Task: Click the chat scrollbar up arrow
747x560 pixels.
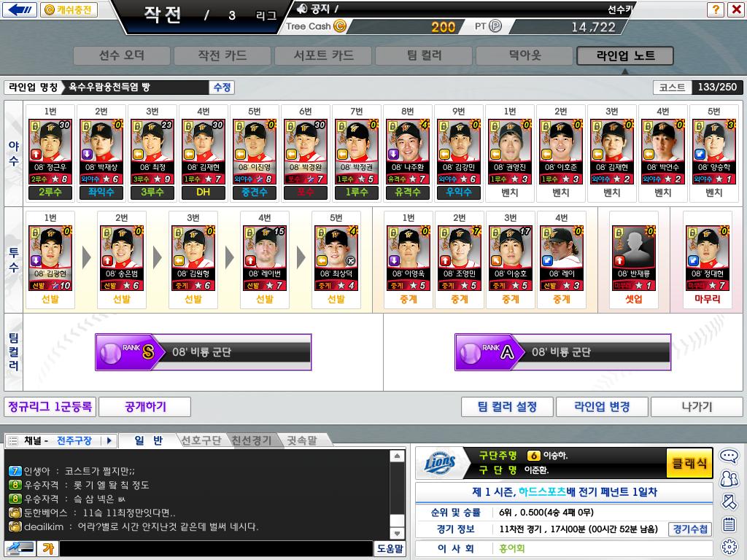Action: 396,456
